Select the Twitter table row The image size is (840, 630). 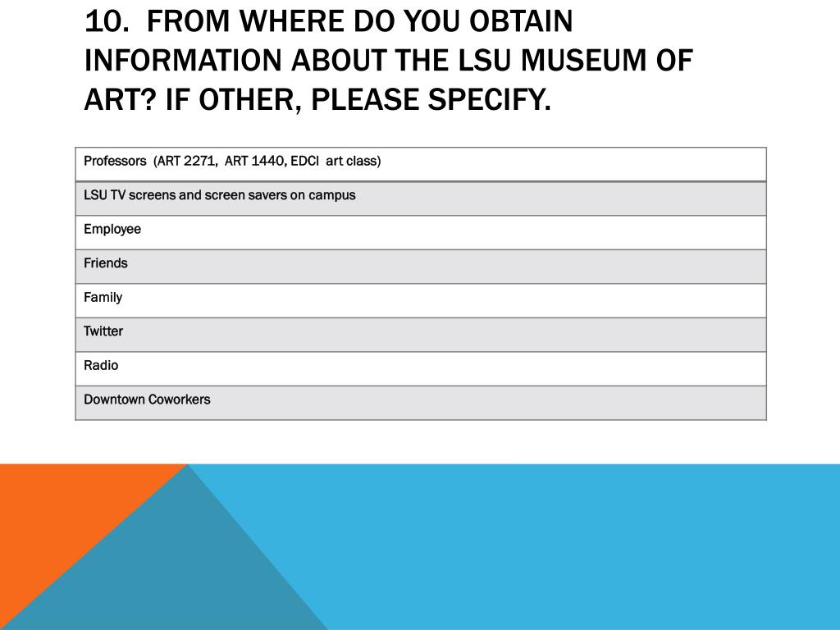point(421,335)
